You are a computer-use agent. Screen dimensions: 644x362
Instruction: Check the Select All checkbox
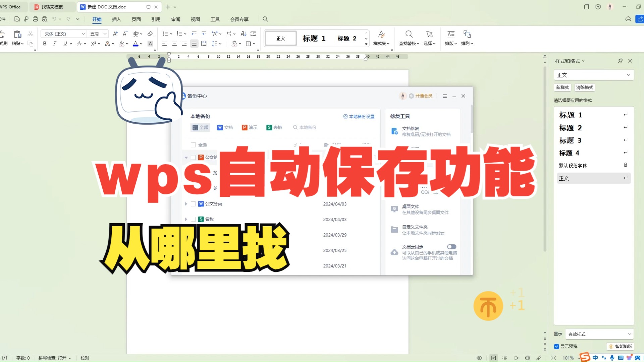[x=193, y=145]
